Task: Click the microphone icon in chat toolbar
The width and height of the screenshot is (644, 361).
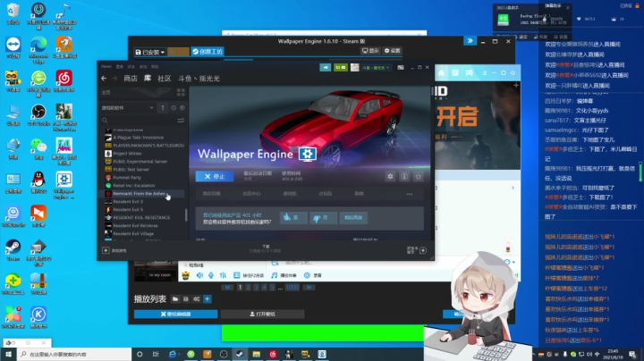Action: (211, 275)
